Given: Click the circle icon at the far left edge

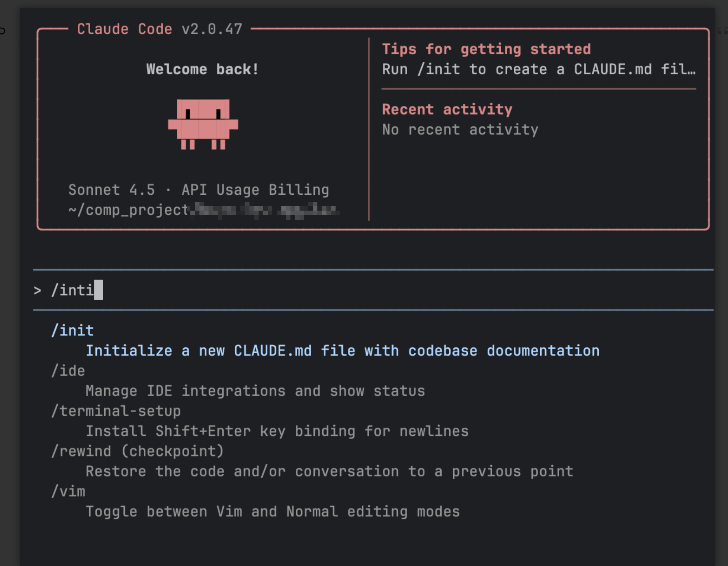Looking at the screenshot, I should [x=2, y=31].
